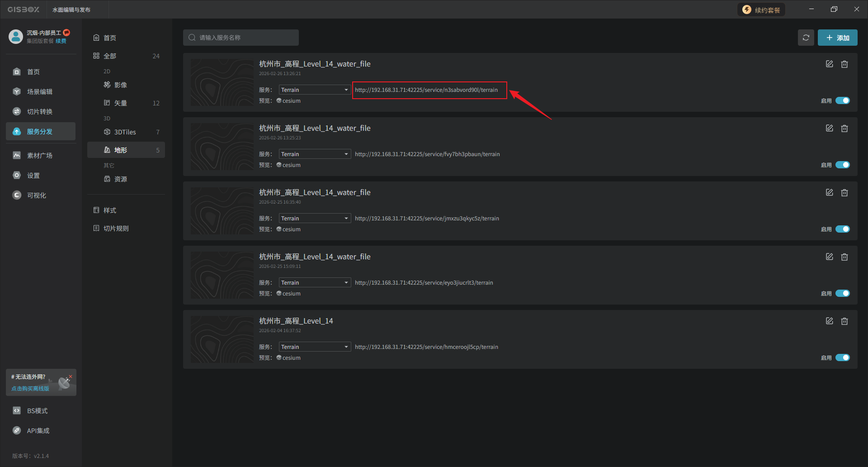Click the 续约套餐 button in the title bar
868x467 pixels.
click(761, 10)
